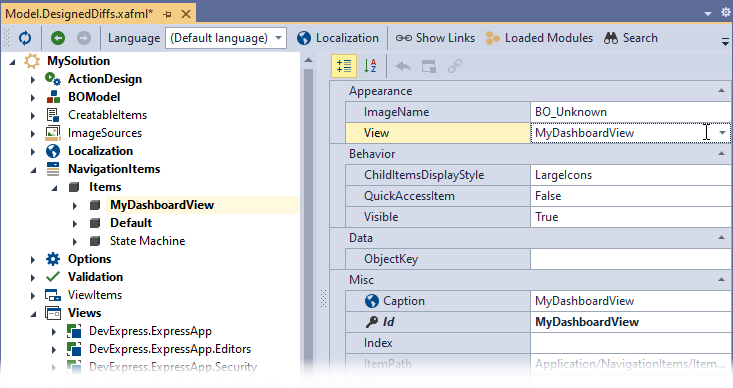Click the MySolution sun icon
This screenshot has height=388, width=733.
pos(32,61)
